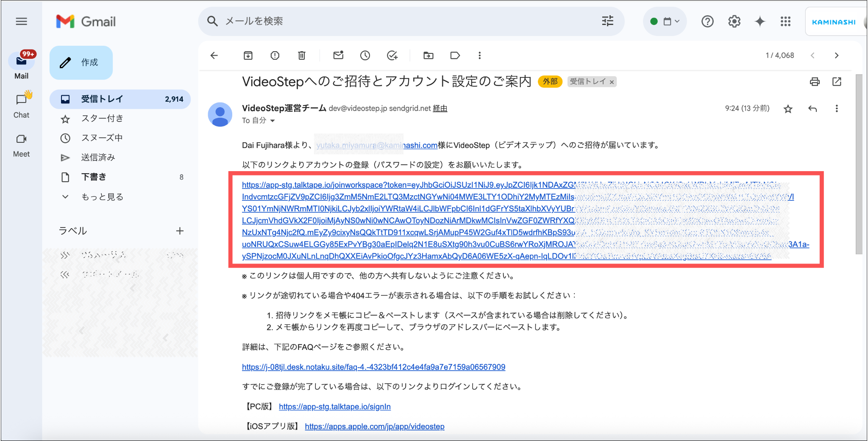Click the 作成 compose button
The height and width of the screenshot is (441, 868).
coord(81,62)
